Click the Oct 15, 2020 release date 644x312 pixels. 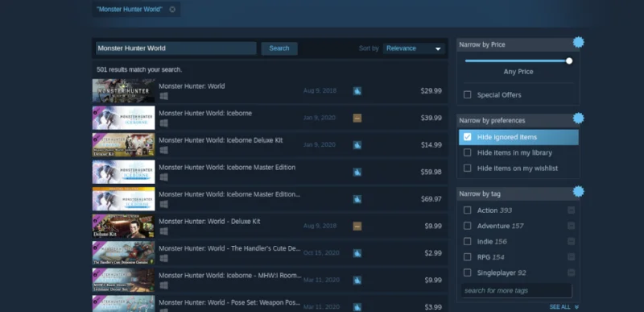tap(321, 253)
